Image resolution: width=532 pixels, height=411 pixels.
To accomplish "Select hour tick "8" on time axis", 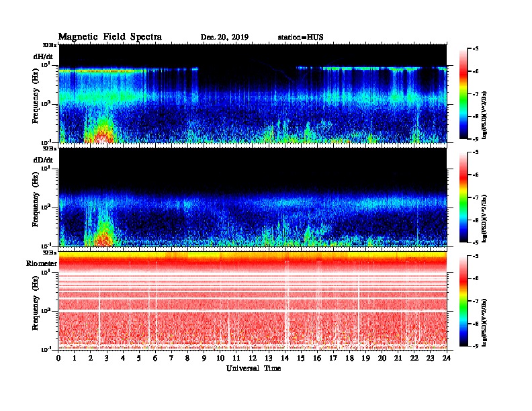I will pyautogui.click(x=187, y=358).
